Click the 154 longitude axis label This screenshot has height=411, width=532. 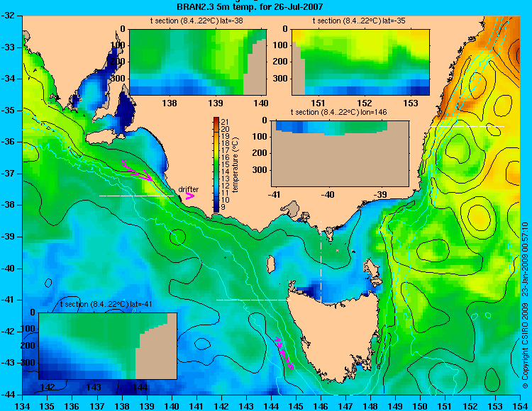520,407
